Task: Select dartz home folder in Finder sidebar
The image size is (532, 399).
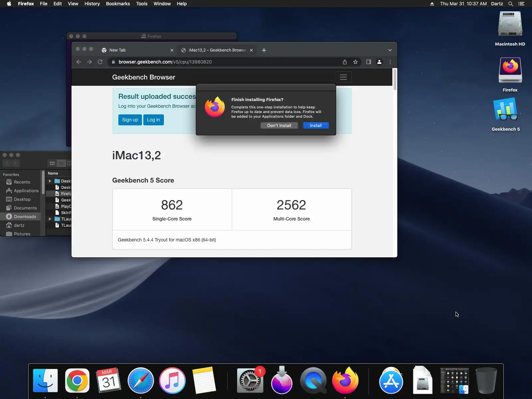Action: click(19, 225)
